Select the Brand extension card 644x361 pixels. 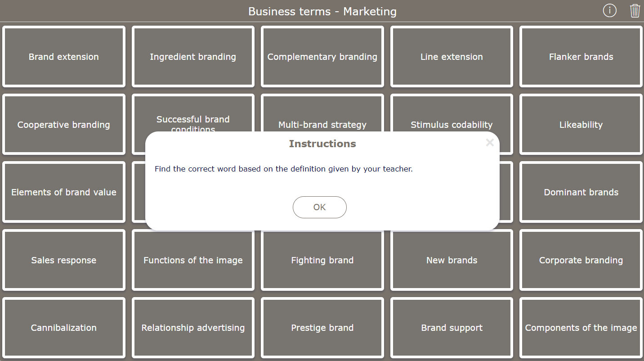pyautogui.click(x=64, y=57)
